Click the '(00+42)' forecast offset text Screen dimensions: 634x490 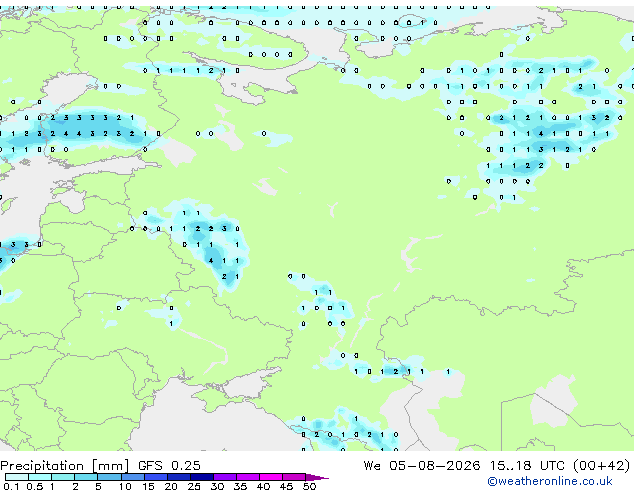602,466
